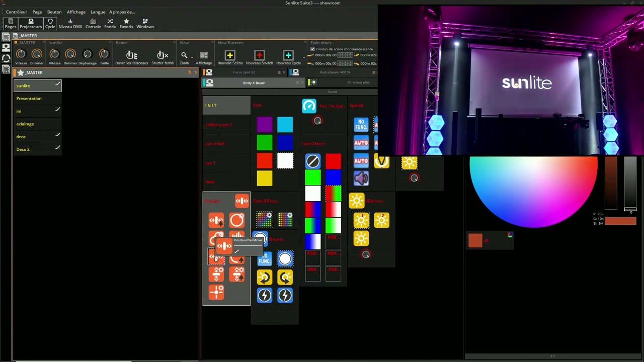Click the Affichage view icon
The width and height of the screenshot is (644, 362).
point(204,55)
